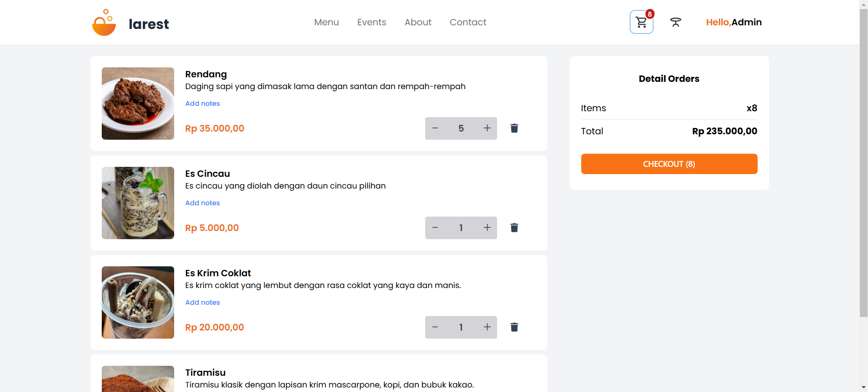Decrease Es Cincau quantity
The image size is (868, 392).
(x=435, y=228)
